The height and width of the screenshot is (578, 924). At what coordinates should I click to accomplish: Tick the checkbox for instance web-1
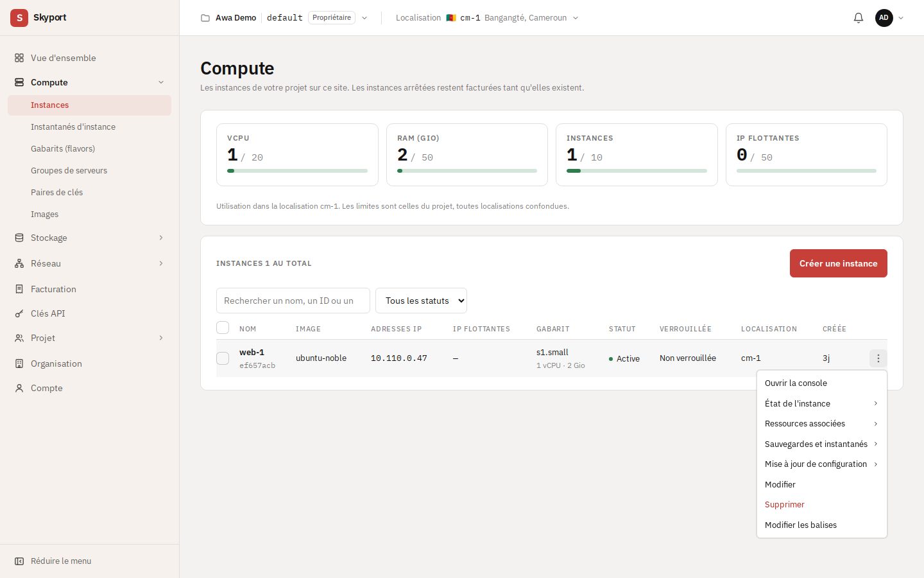click(223, 358)
